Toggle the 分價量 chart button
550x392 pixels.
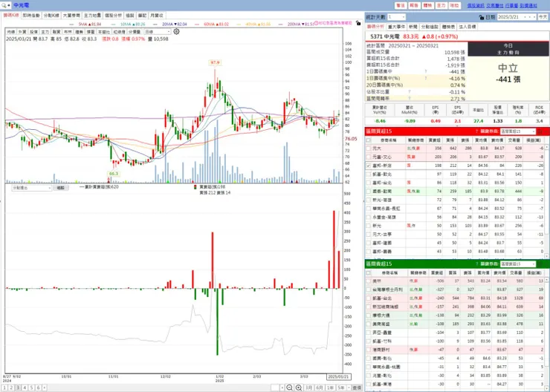[x=135, y=32]
